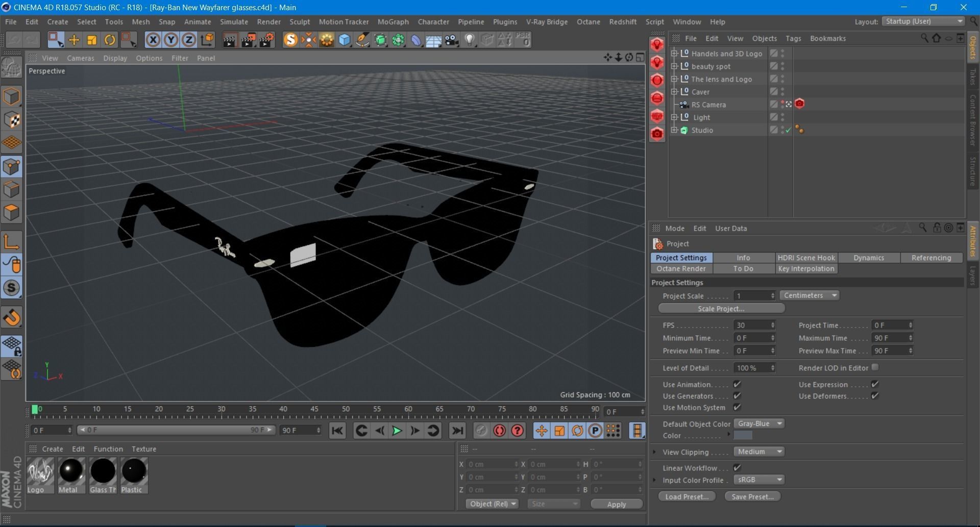The height and width of the screenshot is (527, 980).
Task: Open the Render menu
Action: (x=269, y=22)
